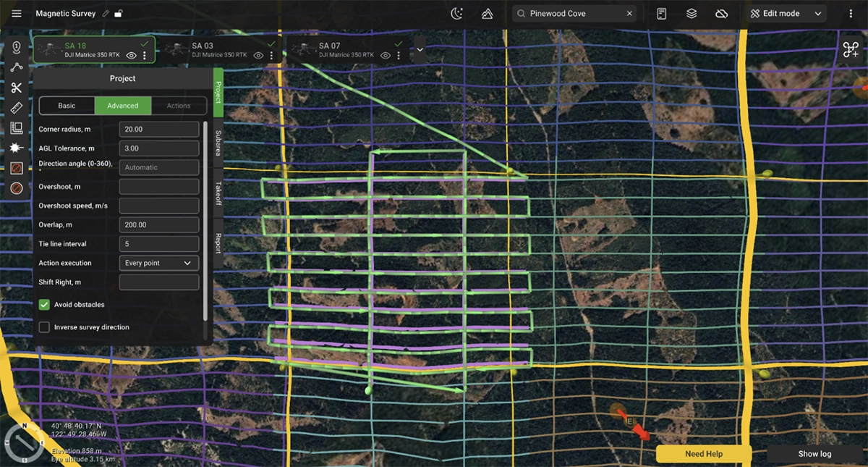Select the circular no-fly zone tool
Screen dimensions: 868x467
pos(17,188)
